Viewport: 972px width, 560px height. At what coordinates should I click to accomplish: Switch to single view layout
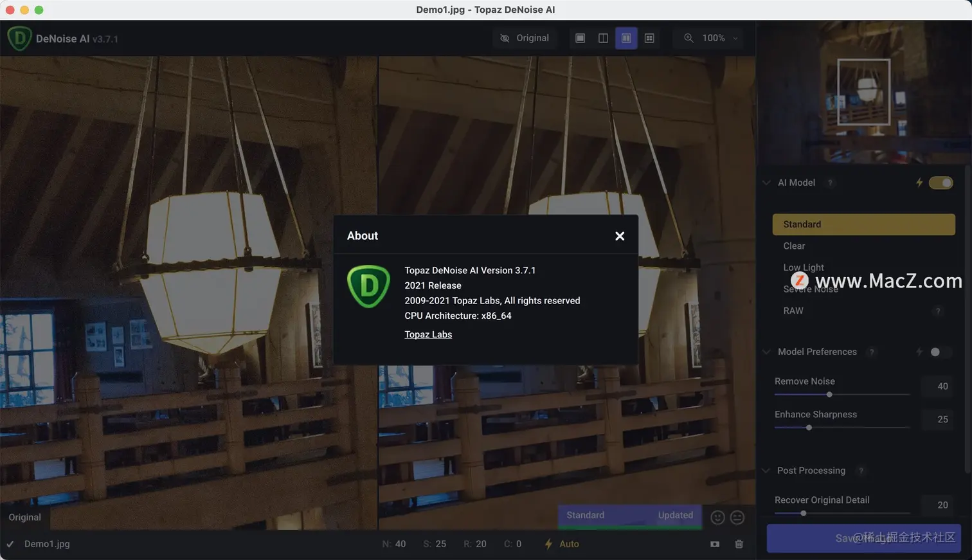pyautogui.click(x=580, y=38)
